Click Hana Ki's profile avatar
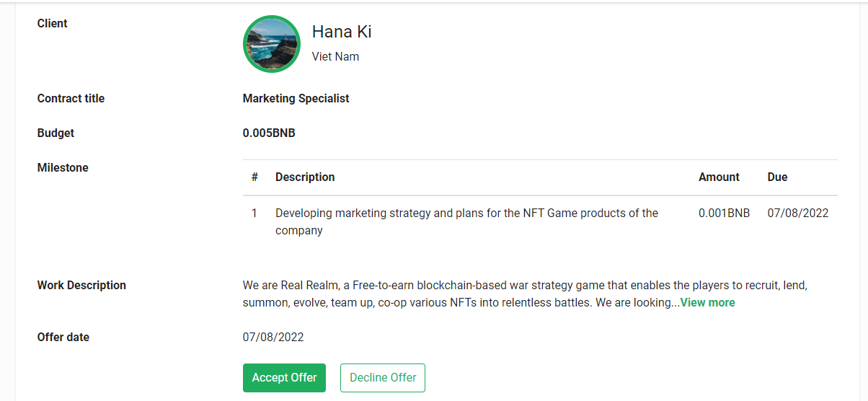Viewport: 868px width, 401px height. tap(272, 44)
